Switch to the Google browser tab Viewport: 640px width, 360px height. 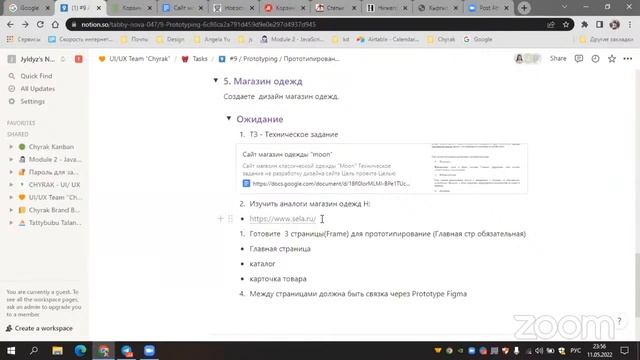(29, 8)
